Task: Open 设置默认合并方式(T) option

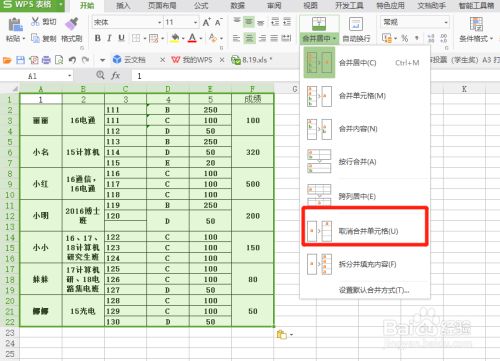Action: [x=374, y=290]
